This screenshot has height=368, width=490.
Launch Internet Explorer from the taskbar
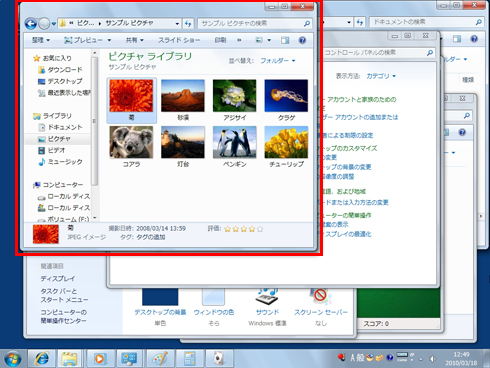point(41,359)
